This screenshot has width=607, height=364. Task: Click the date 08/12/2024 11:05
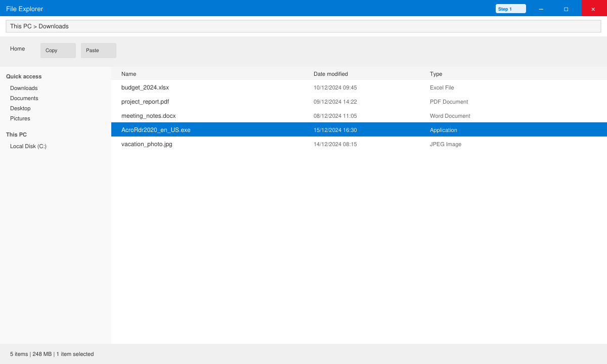coord(335,116)
